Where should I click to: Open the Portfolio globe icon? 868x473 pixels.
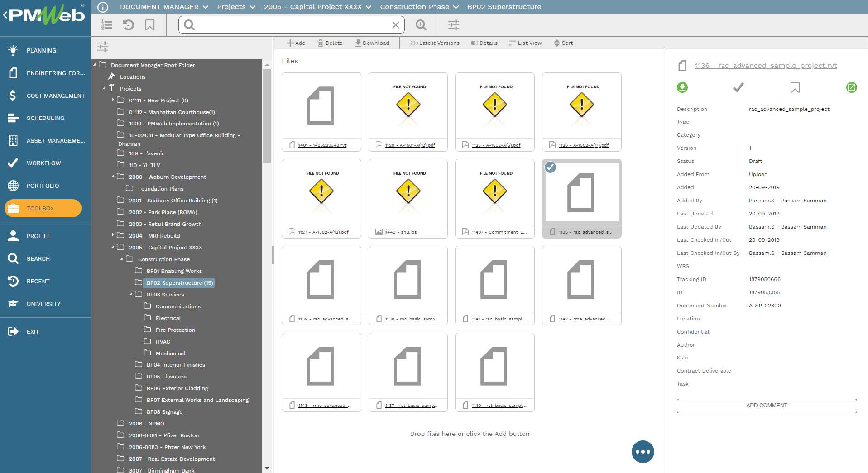point(13,186)
